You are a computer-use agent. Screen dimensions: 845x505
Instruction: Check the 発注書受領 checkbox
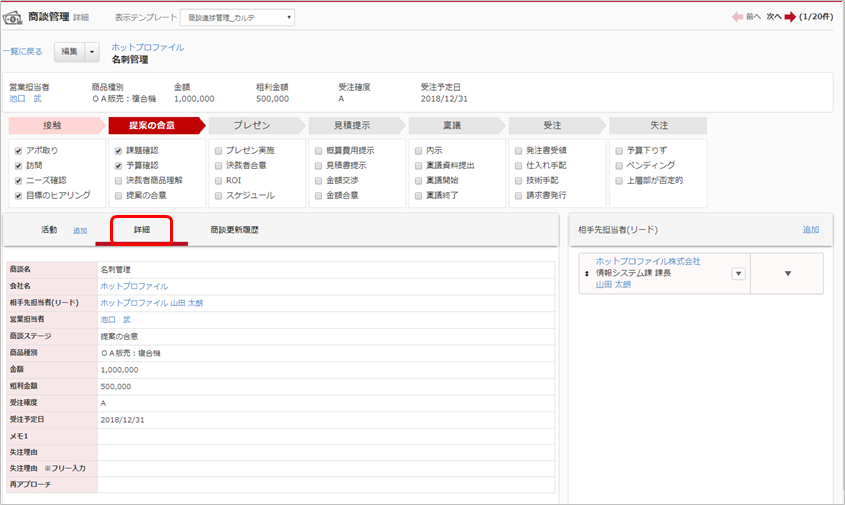click(518, 151)
